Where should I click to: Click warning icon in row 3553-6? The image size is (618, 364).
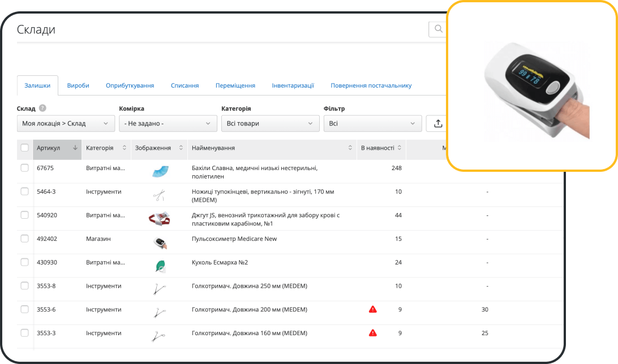[x=372, y=309]
